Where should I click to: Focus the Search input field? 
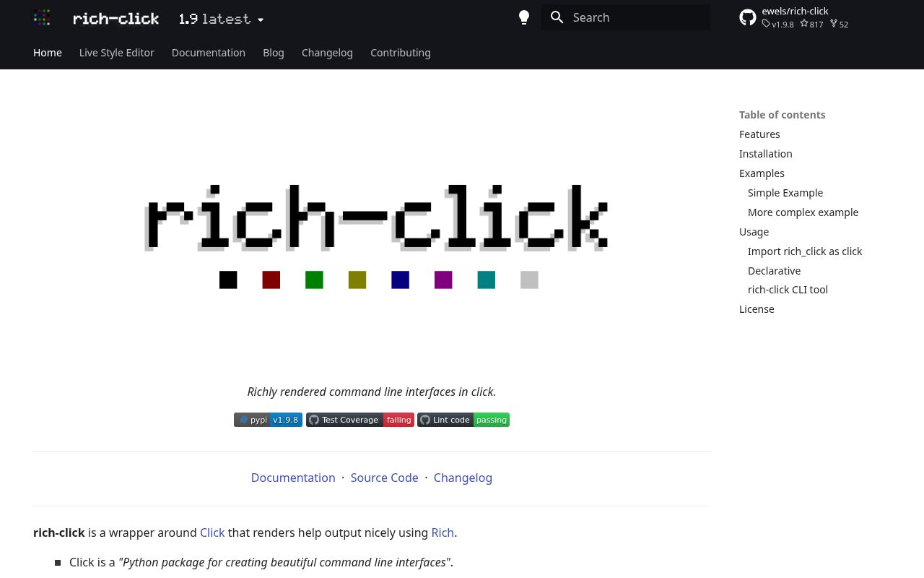click(626, 17)
